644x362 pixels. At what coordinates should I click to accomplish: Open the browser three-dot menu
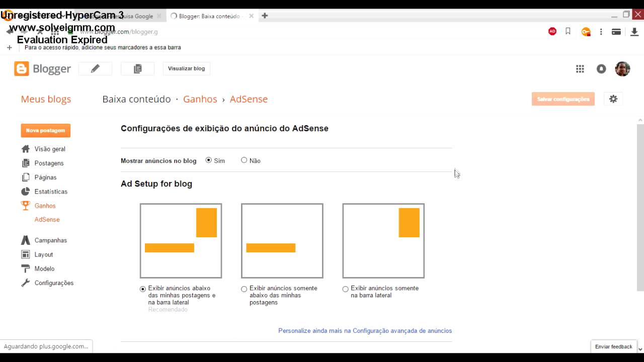(601, 32)
